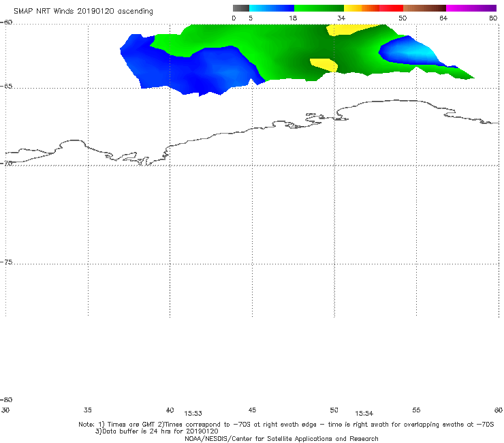Click the '50' label under the color bar

403,18
